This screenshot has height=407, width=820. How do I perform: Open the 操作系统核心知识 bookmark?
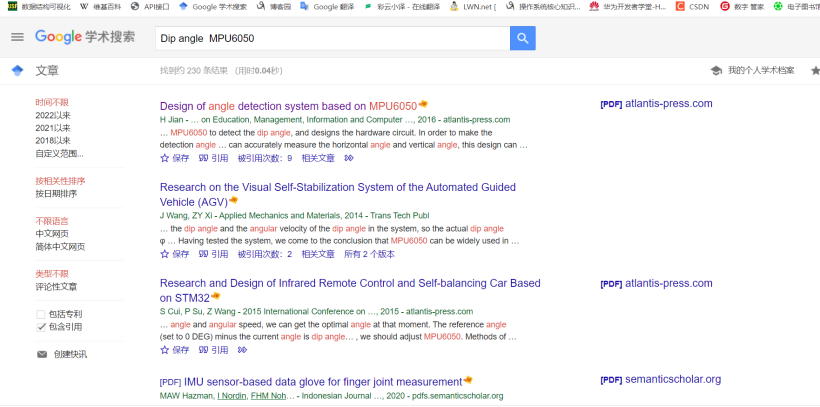(543, 7)
